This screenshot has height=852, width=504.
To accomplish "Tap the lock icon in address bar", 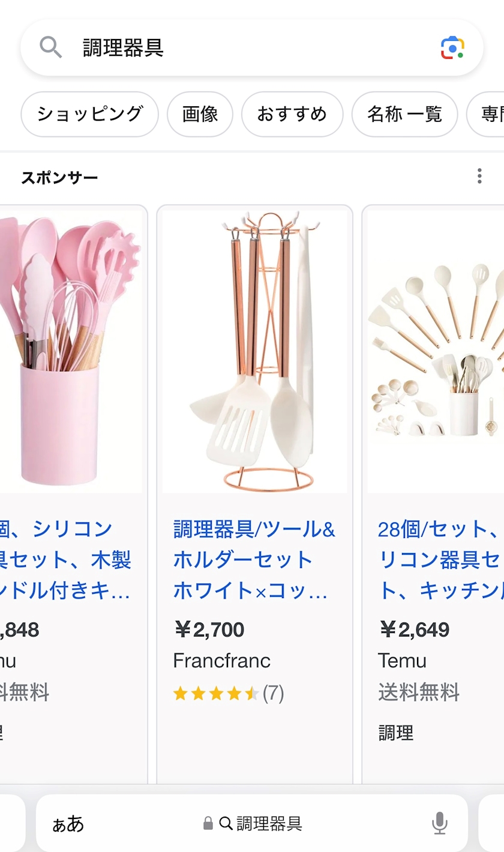I will tap(208, 823).
